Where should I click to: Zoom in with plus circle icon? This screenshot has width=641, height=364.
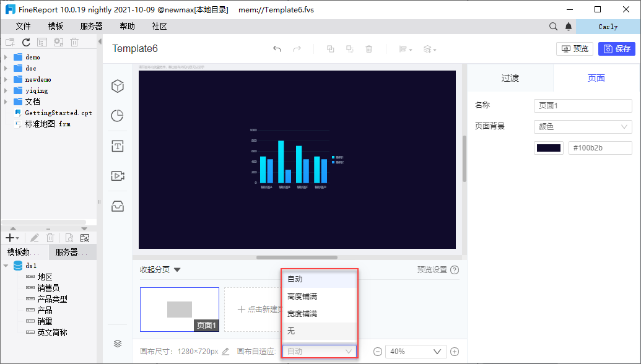pyautogui.click(x=454, y=352)
